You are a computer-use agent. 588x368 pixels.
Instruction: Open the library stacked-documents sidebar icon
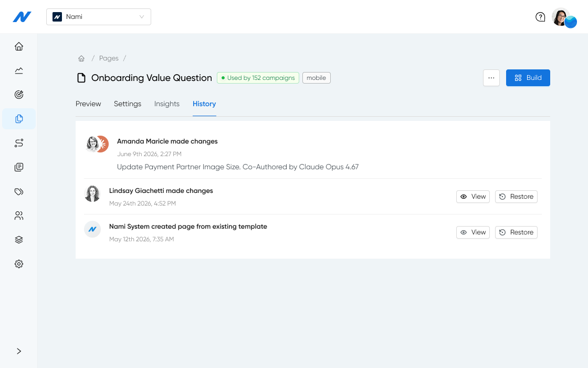tap(19, 167)
